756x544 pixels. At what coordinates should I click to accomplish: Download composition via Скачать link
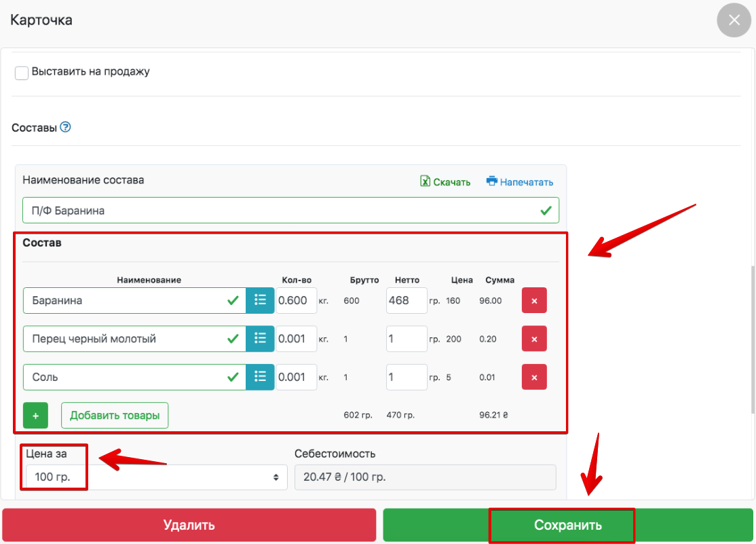click(x=445, y=182)
